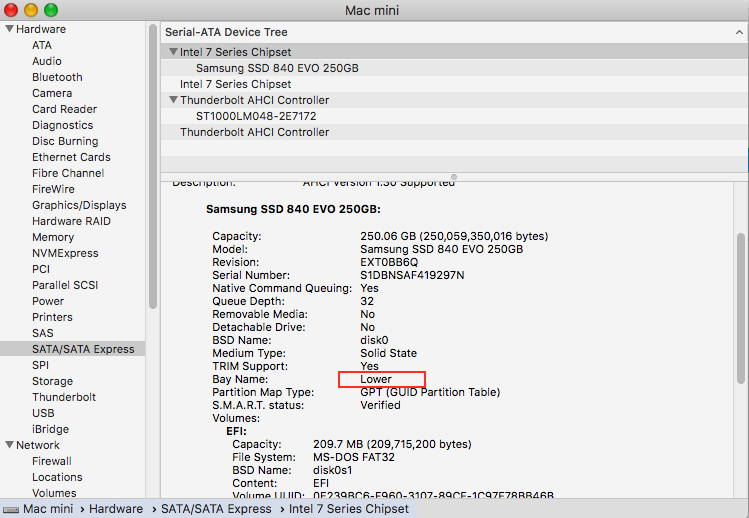Click the details pane vertical scrollbar
Screen dimensions: 749x518
pyautogui.click(x=741, y=308)
